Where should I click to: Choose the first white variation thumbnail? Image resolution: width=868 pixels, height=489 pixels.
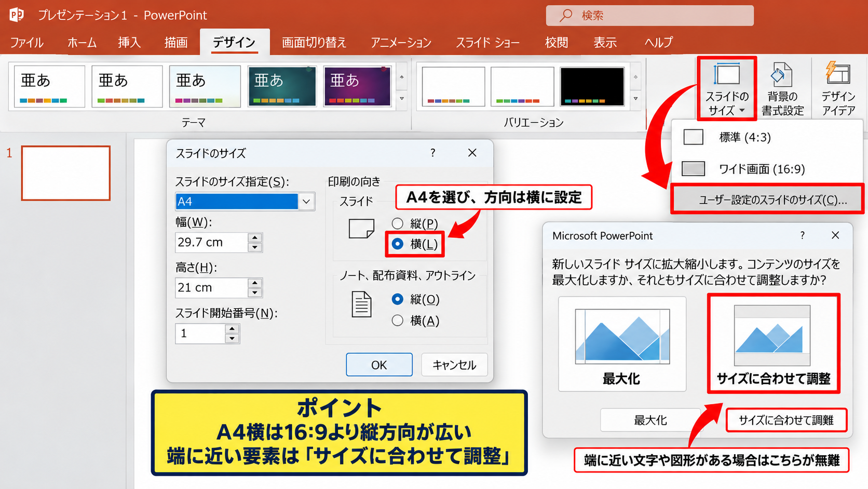point(453,86)
